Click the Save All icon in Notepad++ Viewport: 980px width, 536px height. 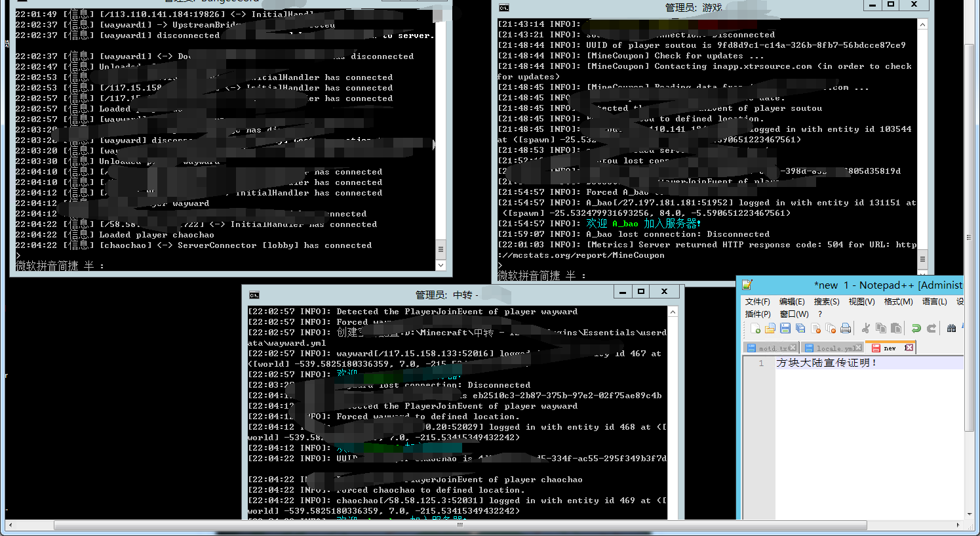pyautogui.click(x=800, y=328)
